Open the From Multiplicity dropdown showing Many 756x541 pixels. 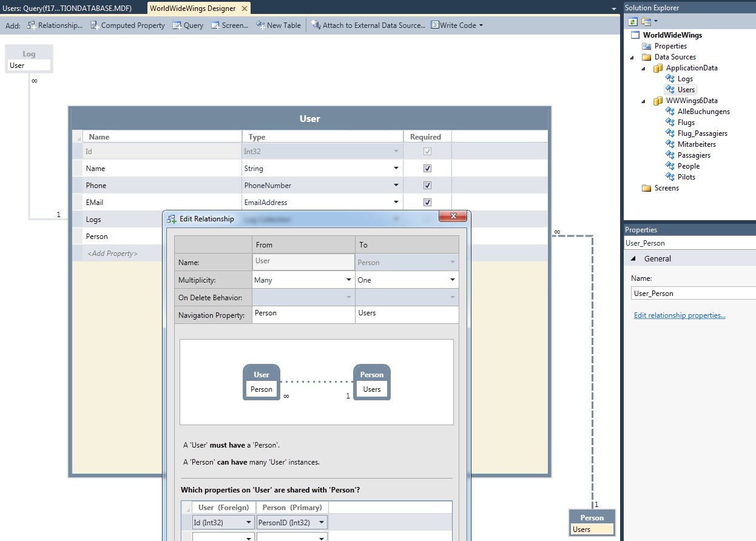click(x=348, y=280)
